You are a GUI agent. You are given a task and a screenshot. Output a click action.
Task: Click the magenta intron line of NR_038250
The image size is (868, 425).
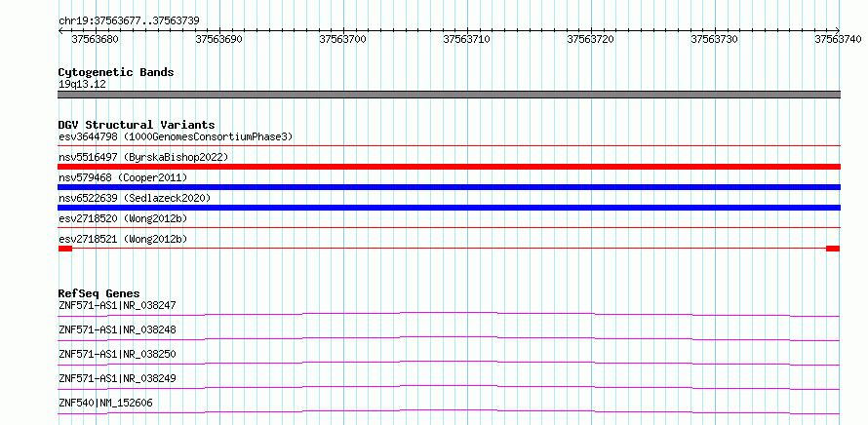449,362
